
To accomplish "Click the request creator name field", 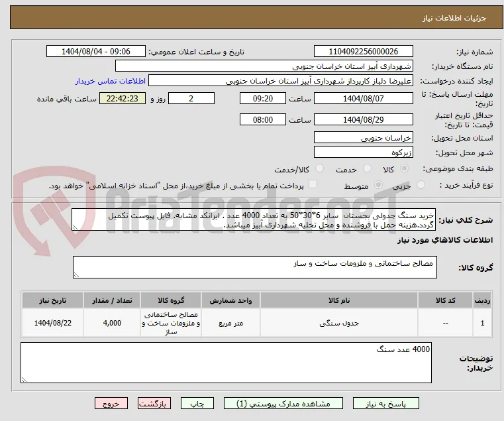I will pyautogui.click(x=281, y=81).
